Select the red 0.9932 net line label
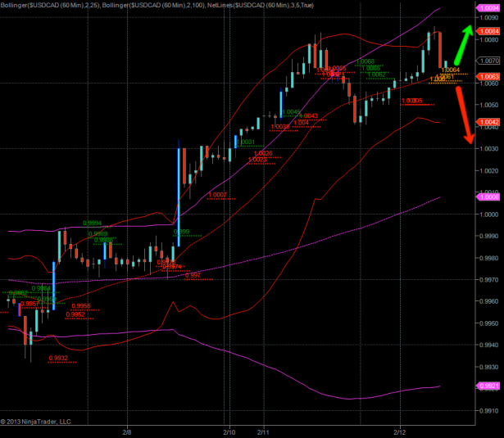Image resolution: width=504 pixels, height=438 pixels. click(58, 358)
